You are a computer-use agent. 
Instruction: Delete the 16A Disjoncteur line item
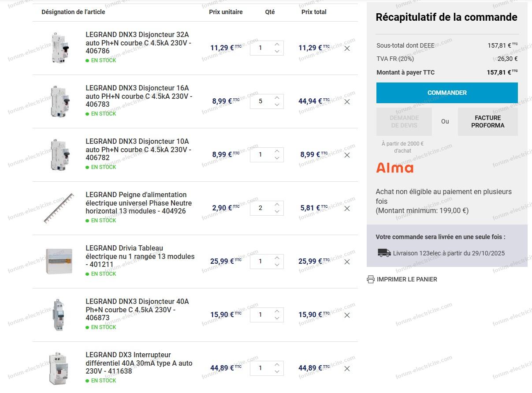(347, 102)
